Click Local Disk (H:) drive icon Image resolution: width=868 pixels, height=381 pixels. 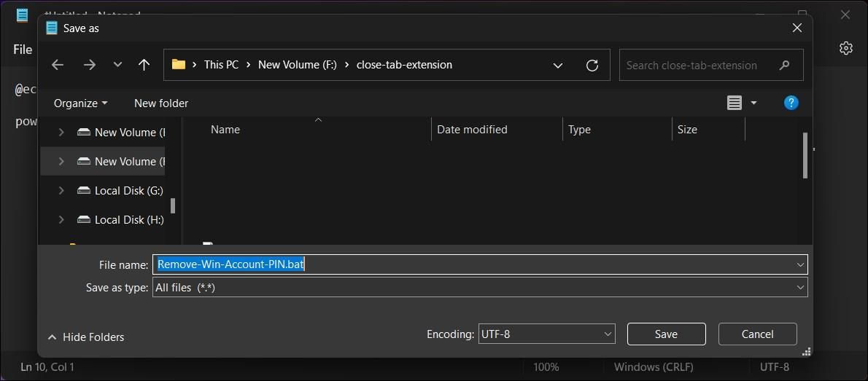[84, 219]
